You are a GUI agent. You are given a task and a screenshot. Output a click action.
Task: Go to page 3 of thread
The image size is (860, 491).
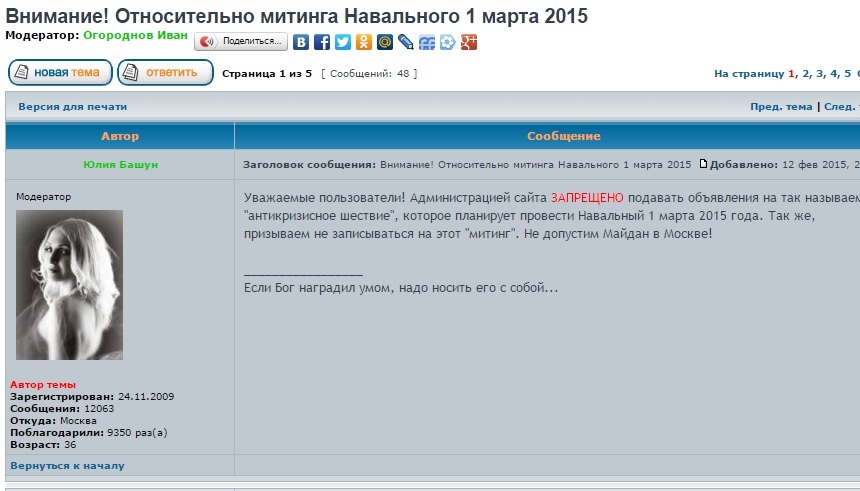point(819,74)
